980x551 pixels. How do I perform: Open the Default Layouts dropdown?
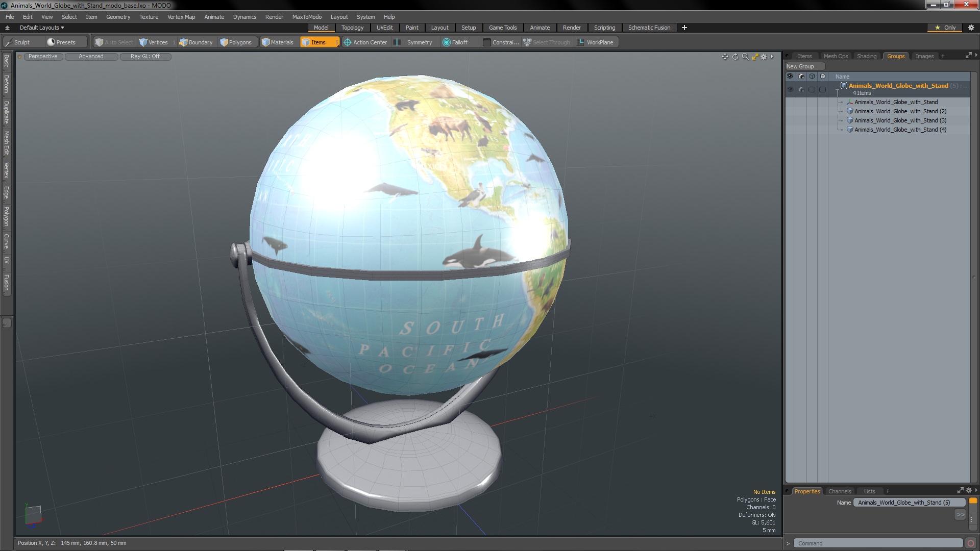[42, 28]
